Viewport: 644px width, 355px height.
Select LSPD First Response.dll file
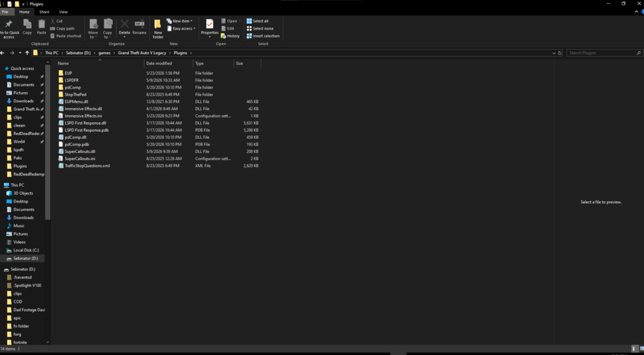[85, 123]
